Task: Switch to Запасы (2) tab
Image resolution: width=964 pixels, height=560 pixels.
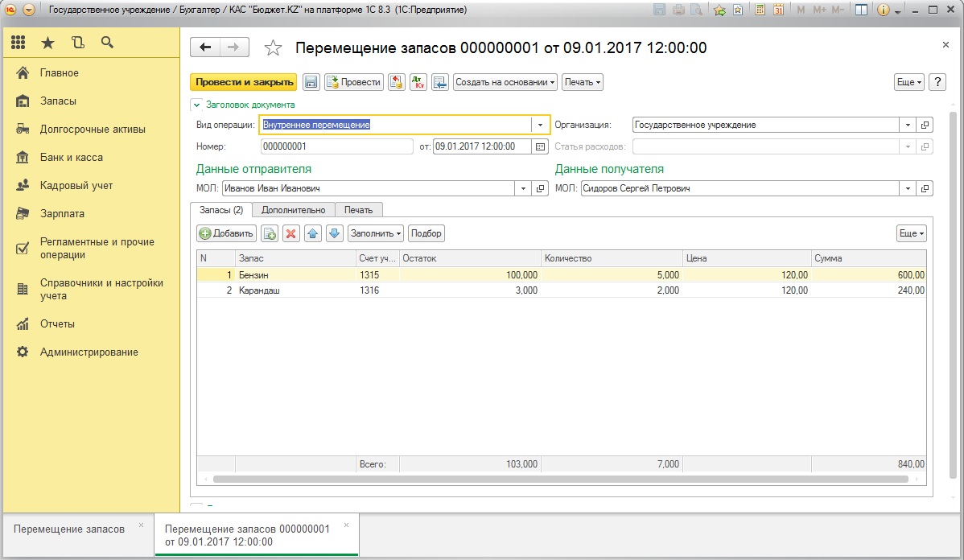Action: pyautogui.click(x=221, y=210)
